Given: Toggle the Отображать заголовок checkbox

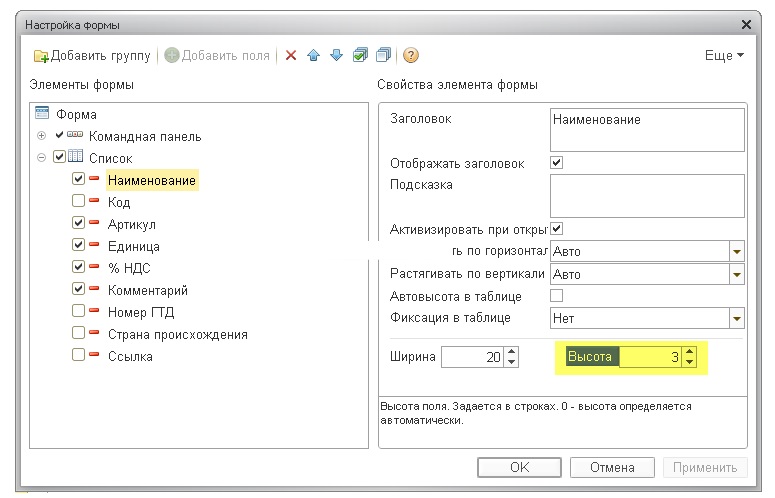Looking at the screenshot, I should [557, 163].
